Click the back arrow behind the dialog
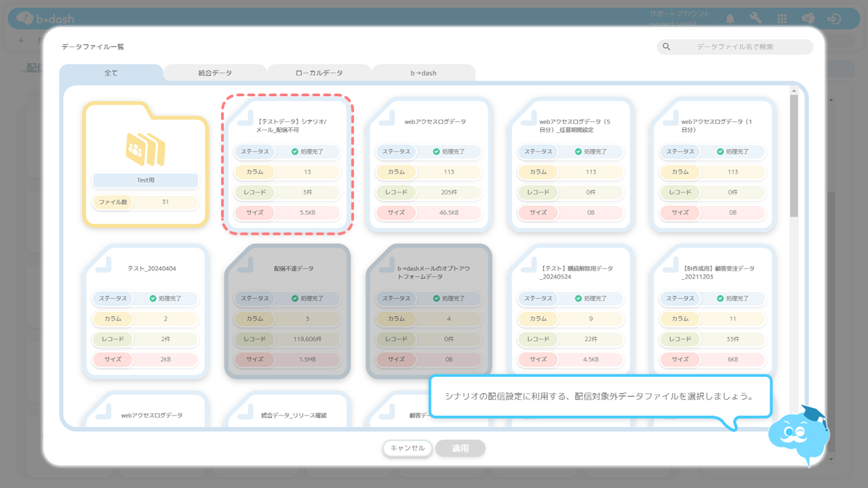Image resolution: width=868 pixels, height=488 pixels. (22, 40)
